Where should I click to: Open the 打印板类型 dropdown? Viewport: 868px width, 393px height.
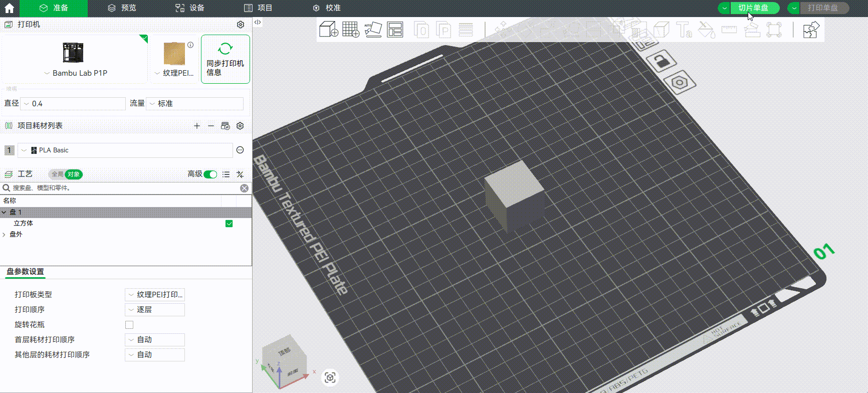(x=155, y=295)
